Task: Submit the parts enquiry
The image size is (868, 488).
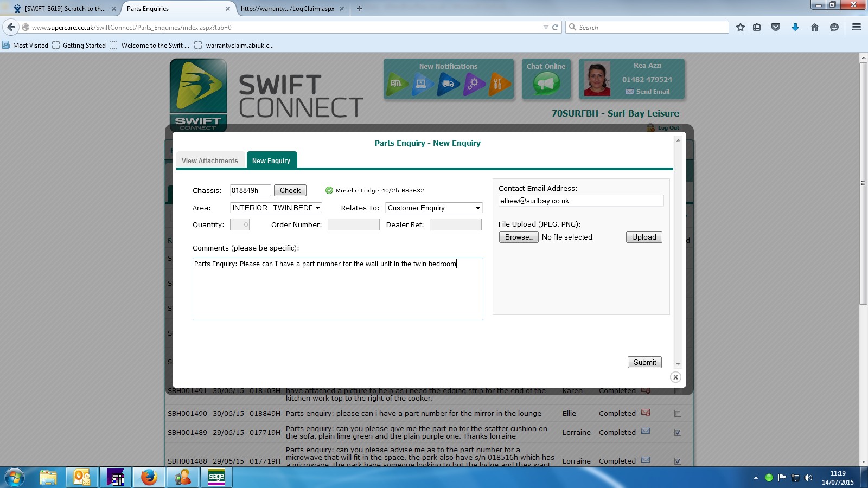Action: click(644, 362)
